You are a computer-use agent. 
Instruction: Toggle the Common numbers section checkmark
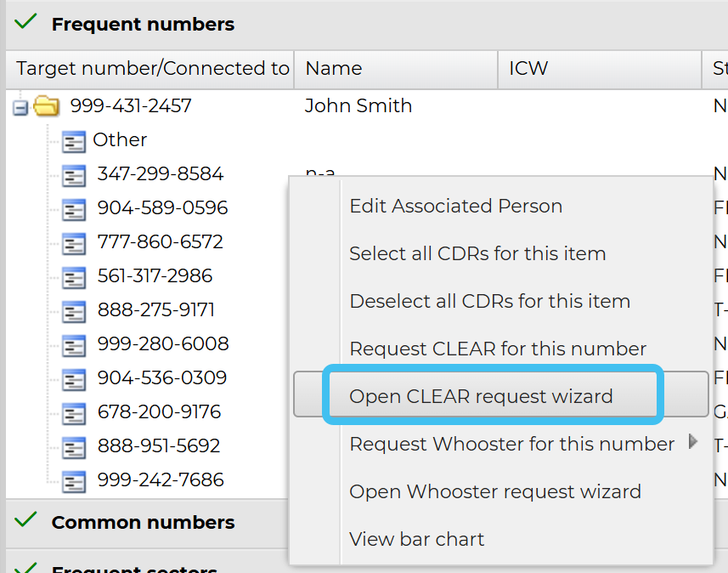(28, 520)
